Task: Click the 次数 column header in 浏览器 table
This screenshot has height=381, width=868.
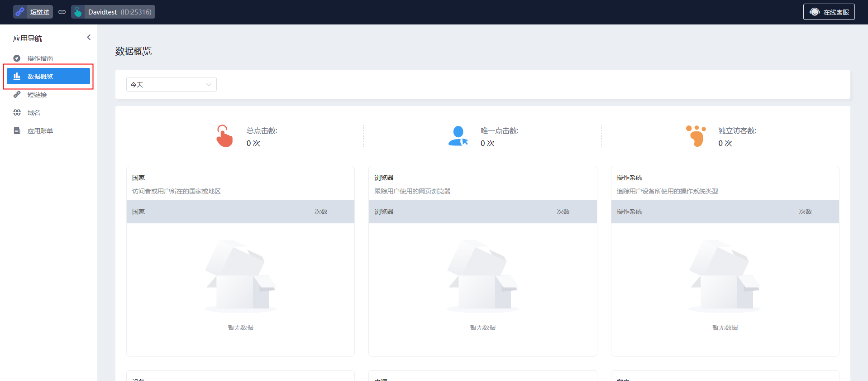Action: (563, 212)
